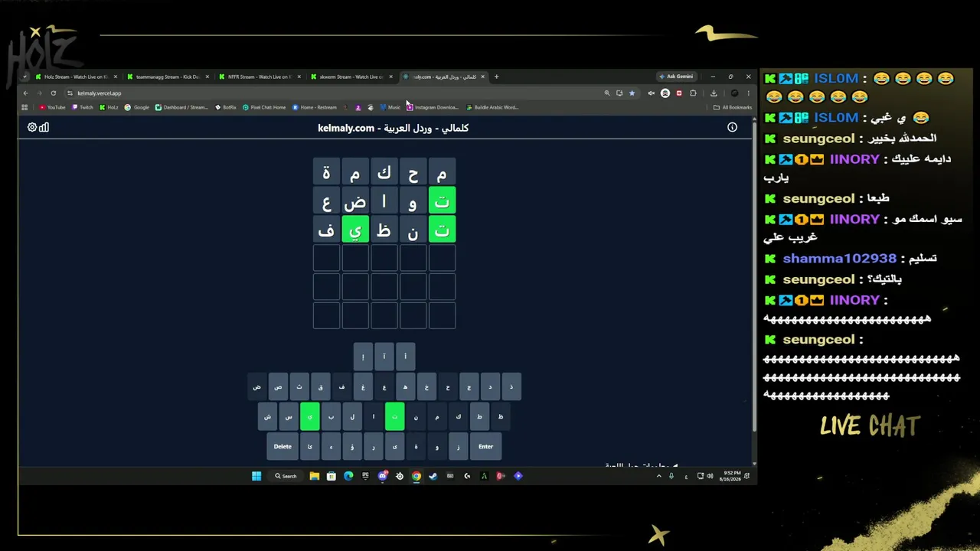Open the Chrome downloads icon
Viewport: 980px width, 551px height.
click(714, 93)
